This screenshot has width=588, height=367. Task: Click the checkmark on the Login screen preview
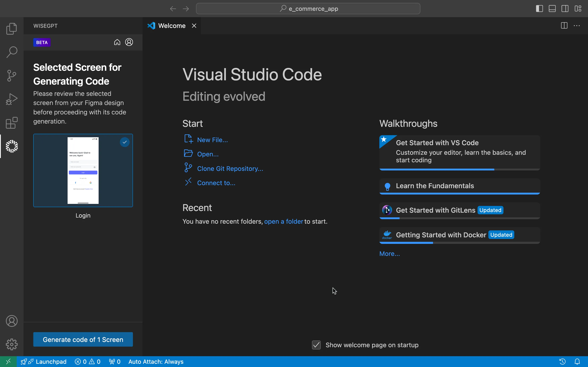pyautogui.click(x=125, y=142)
